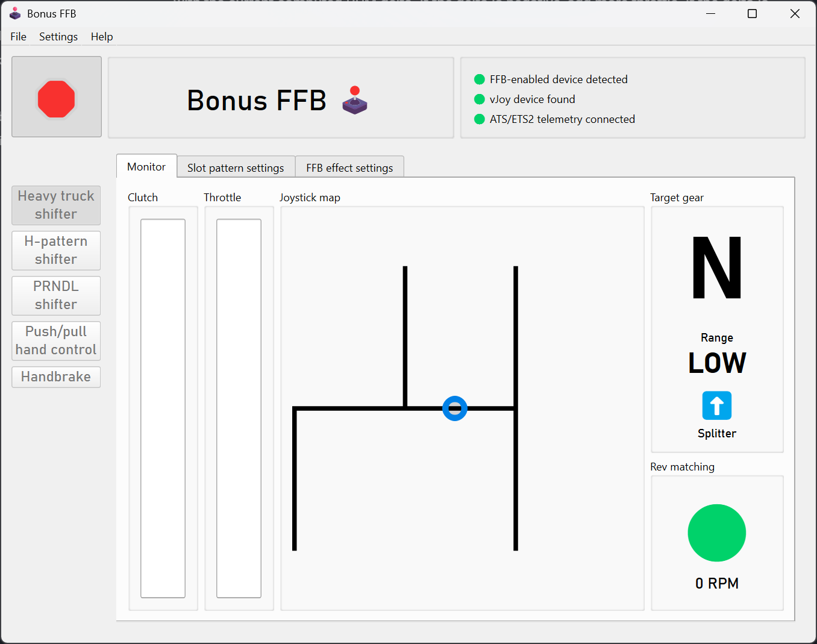Open the Help menu
The image size is (817, 644).
point(102,37)
